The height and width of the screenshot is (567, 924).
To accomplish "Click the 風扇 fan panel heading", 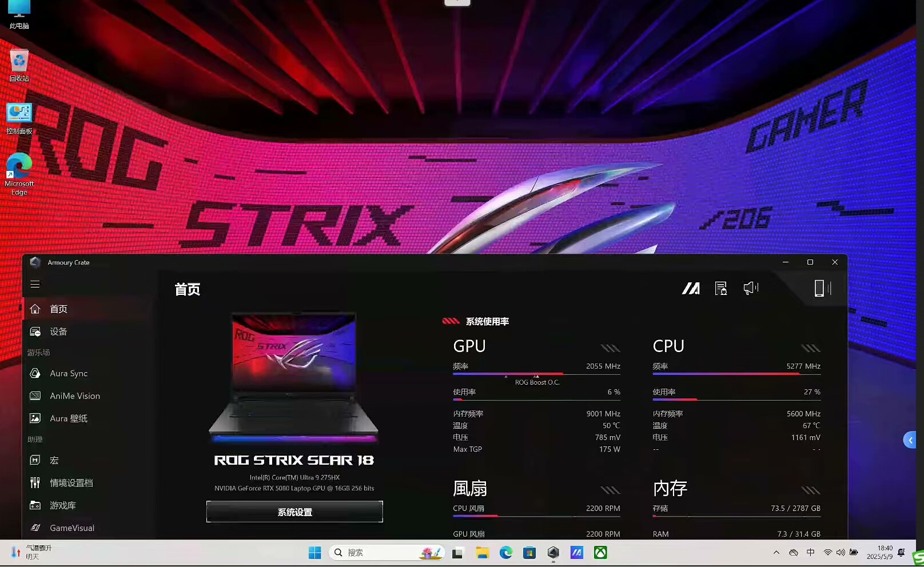I will coord(470,488).
